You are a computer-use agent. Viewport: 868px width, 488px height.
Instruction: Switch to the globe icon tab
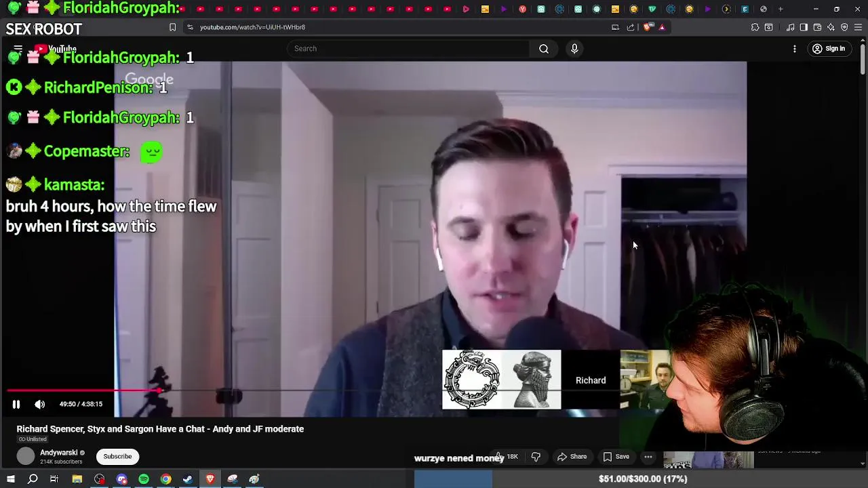[x=764, y=9]
